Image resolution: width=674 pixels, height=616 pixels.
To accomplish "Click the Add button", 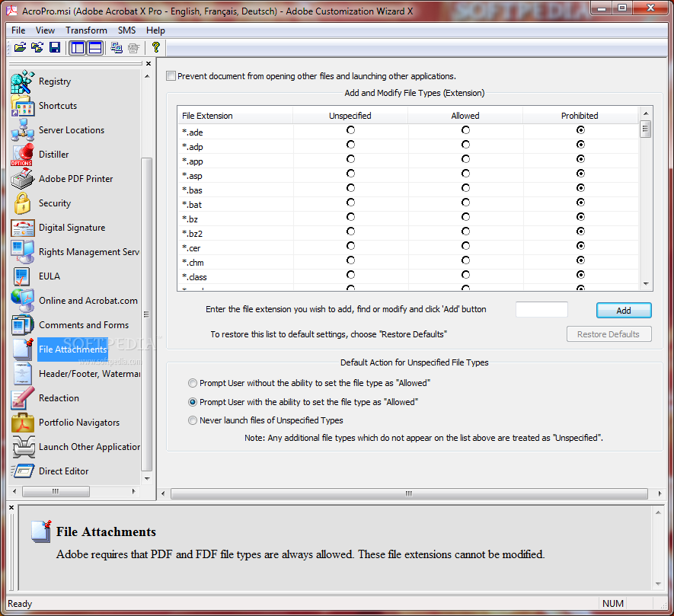I will [624, 311].
